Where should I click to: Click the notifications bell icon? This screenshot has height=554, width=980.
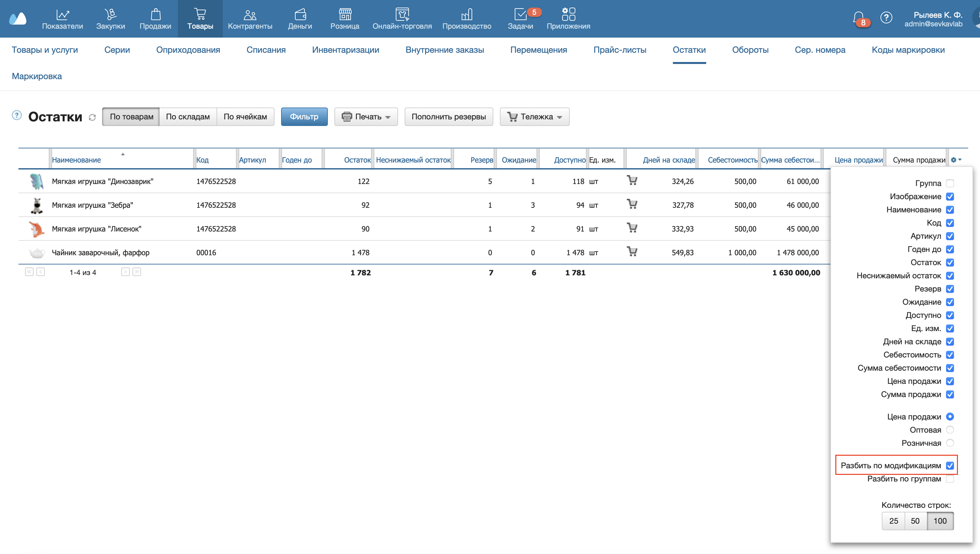pos(859,17)
